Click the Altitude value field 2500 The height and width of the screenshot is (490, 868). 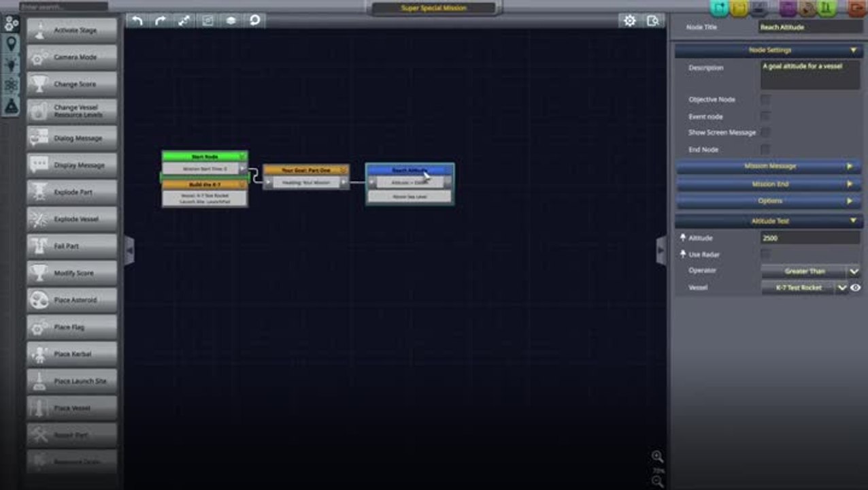click(810, 238)
